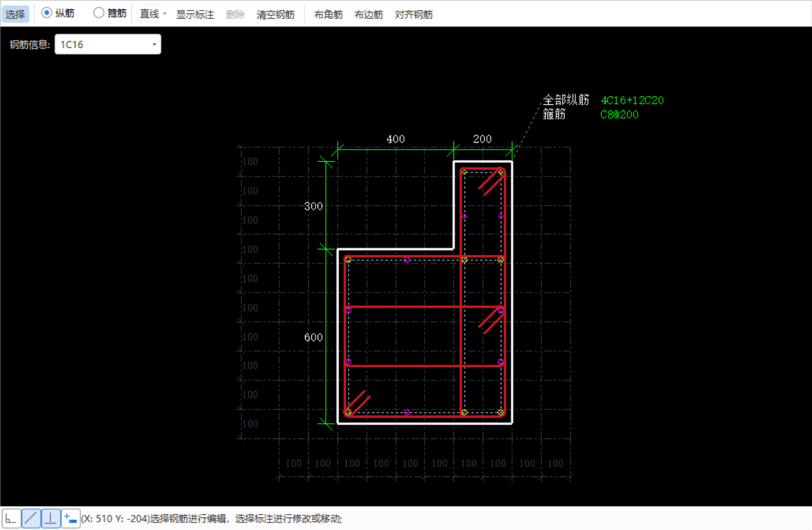Select the 纵筋 radio option
The width and height of the screenshot is (812, 530).
point(57,13)
